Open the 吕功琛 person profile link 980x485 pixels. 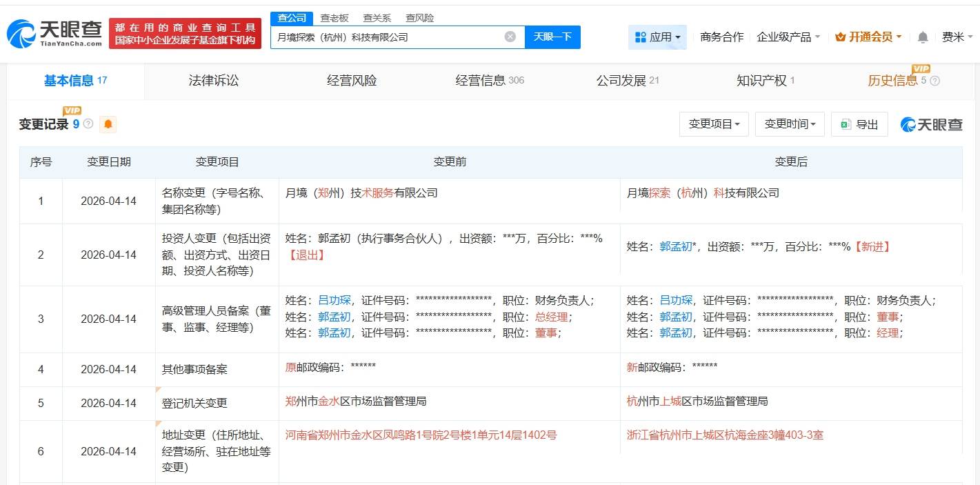pyautogui.click(x=334, y=300)
